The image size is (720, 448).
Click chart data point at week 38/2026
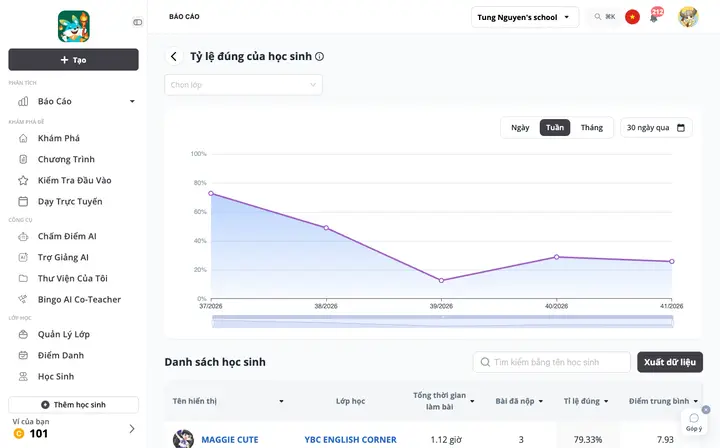coord(326,228)
